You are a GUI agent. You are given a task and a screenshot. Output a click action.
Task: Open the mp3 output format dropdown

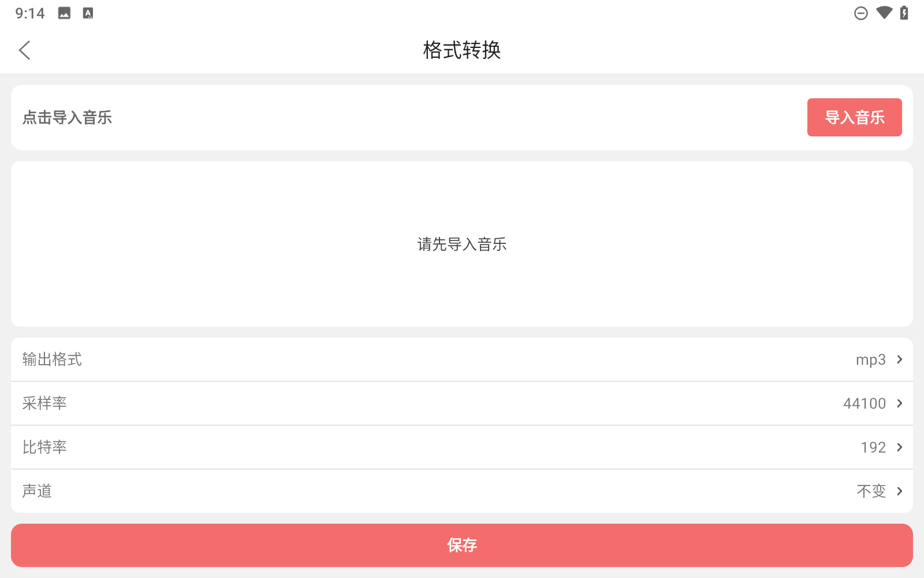870,360
